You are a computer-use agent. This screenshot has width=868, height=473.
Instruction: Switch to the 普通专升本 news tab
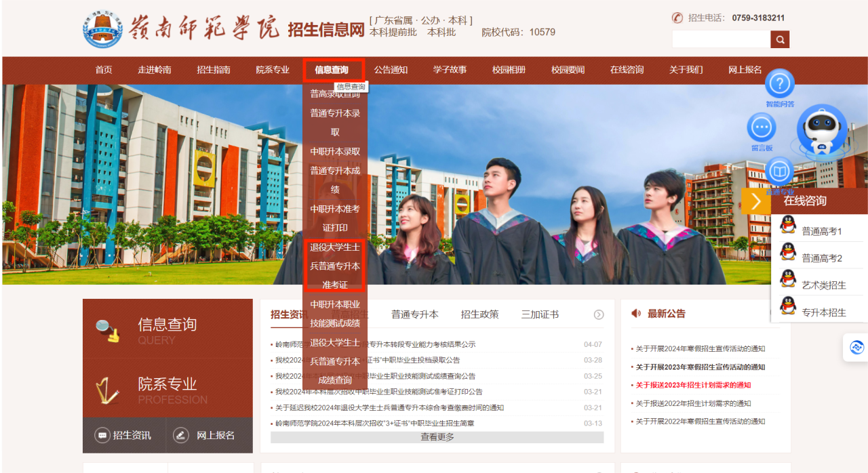click(x=415, y=314)
